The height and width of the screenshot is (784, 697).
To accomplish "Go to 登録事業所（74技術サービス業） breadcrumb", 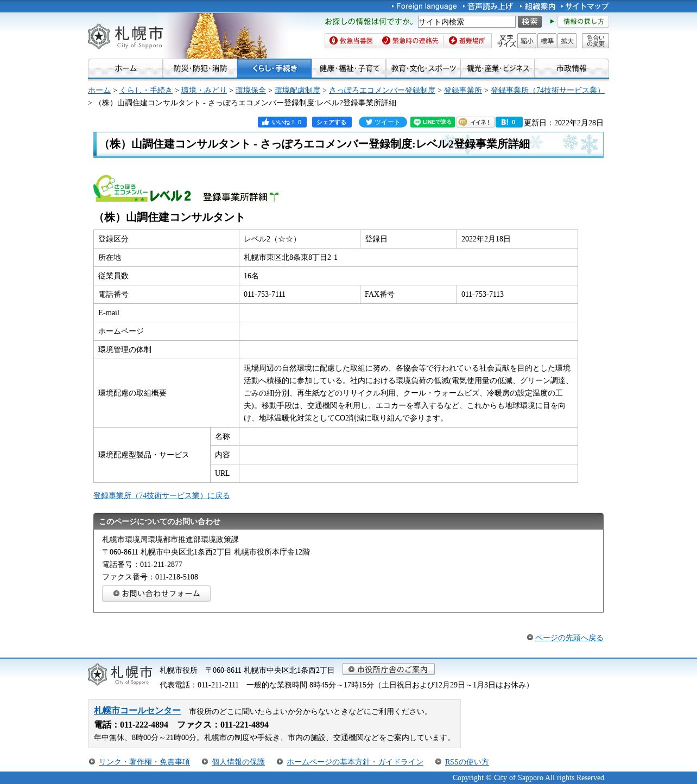I will [547, 90].
